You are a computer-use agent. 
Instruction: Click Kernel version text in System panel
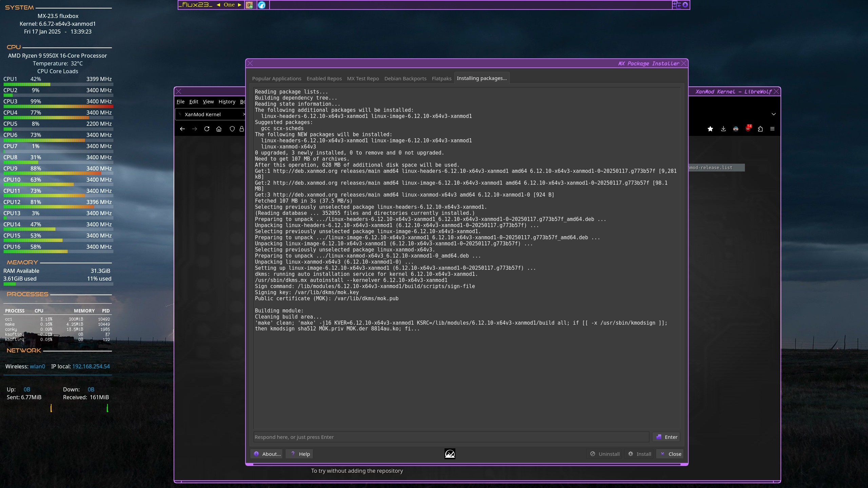(x=58, y=24)
